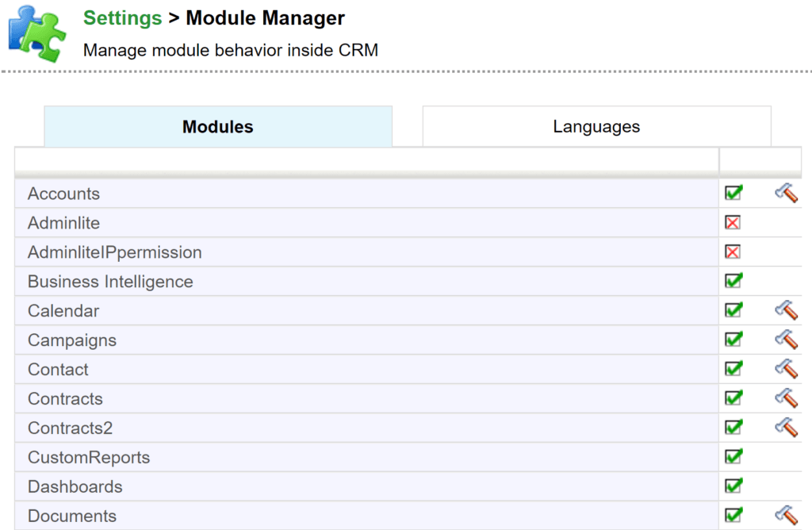Viewport: 812px width, 530px height.
Task: Click the empty filter field above the module list
Action: pyautogui.click(x=365, y=160)
